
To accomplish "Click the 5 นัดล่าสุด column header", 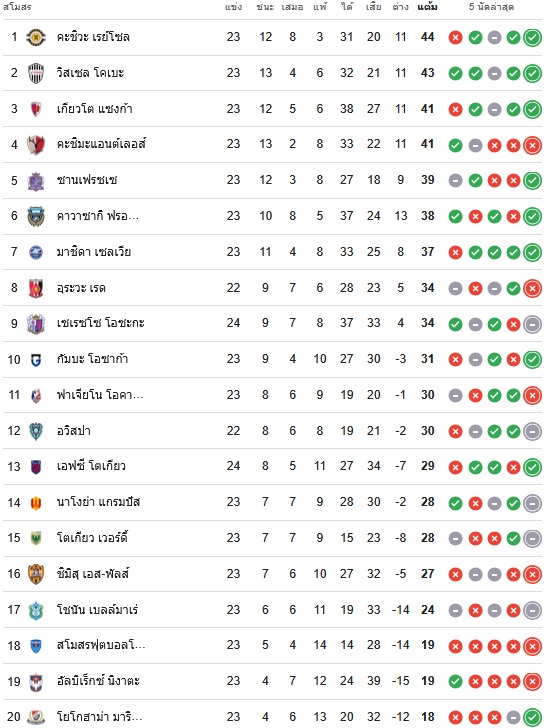I will coord(491,6).
